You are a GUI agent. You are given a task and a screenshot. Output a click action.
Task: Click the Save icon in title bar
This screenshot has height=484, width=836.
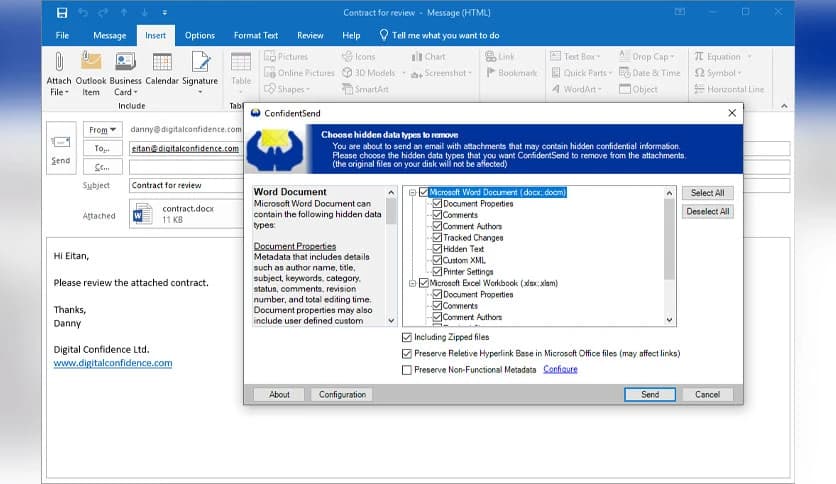62,13
